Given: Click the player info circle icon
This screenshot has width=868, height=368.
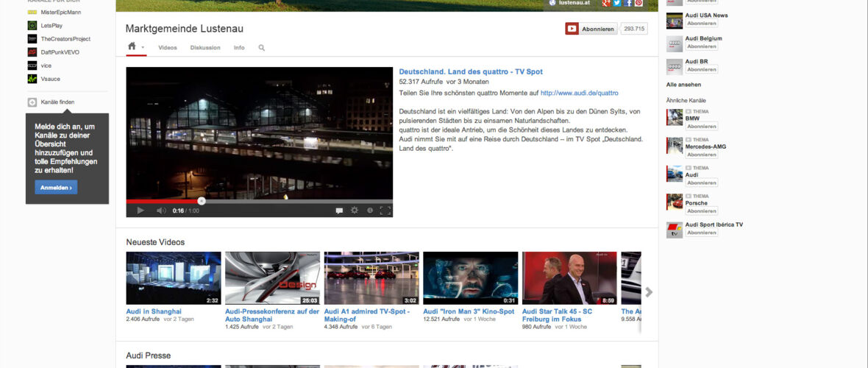Looking at the screenshot, I should (x=370, y=210).
